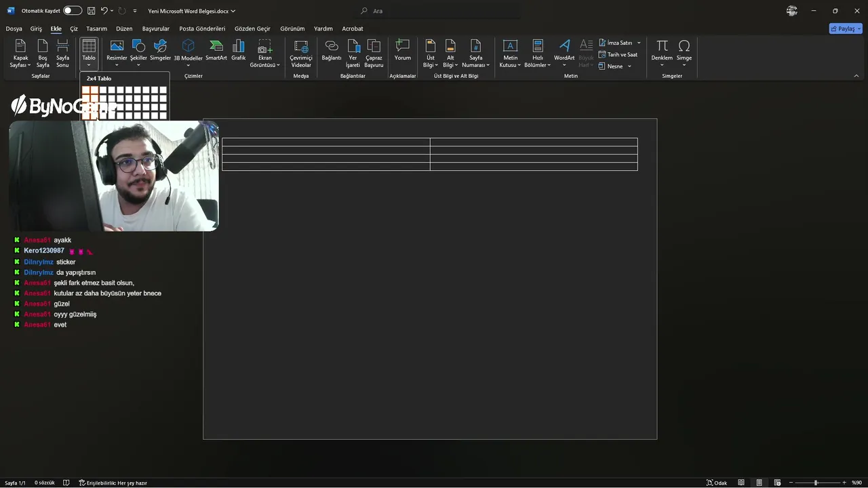This screenshot has width=868, height=488.
Task: Insert a Boş Sayfa blank page
Action: (x=43, y=54)
